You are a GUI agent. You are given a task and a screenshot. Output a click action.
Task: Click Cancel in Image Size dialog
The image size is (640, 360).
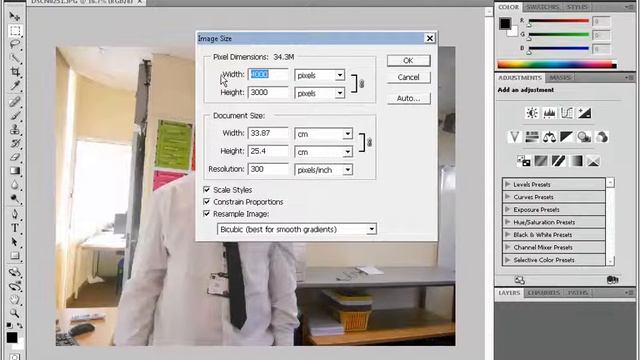tap(408, 77)
